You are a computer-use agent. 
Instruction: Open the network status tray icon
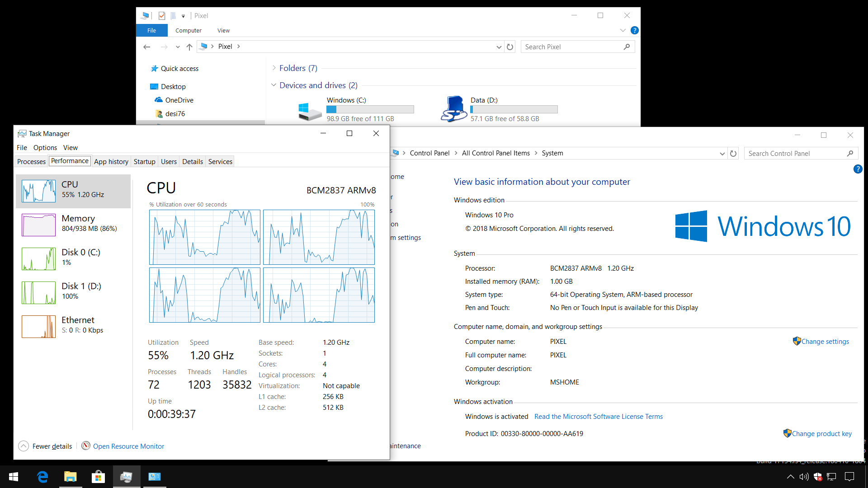832,477
